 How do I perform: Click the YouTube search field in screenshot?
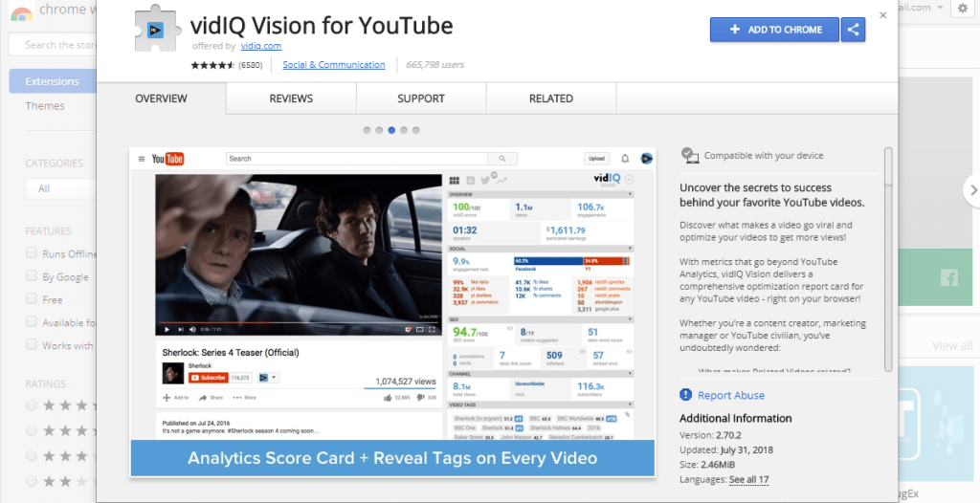pos(357,159)
